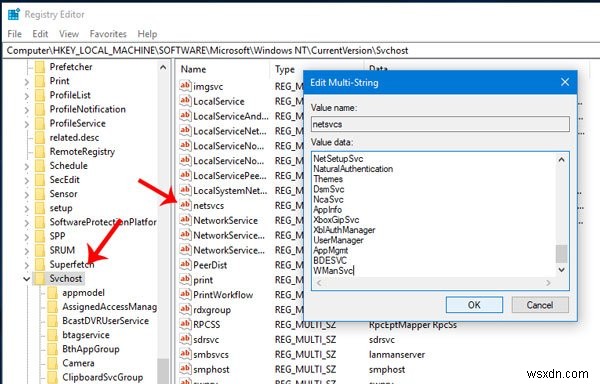Click the Prefetcher folder icon
Image resolution: width=600 pixels, height=384 pixels.
tap(40, 67)
